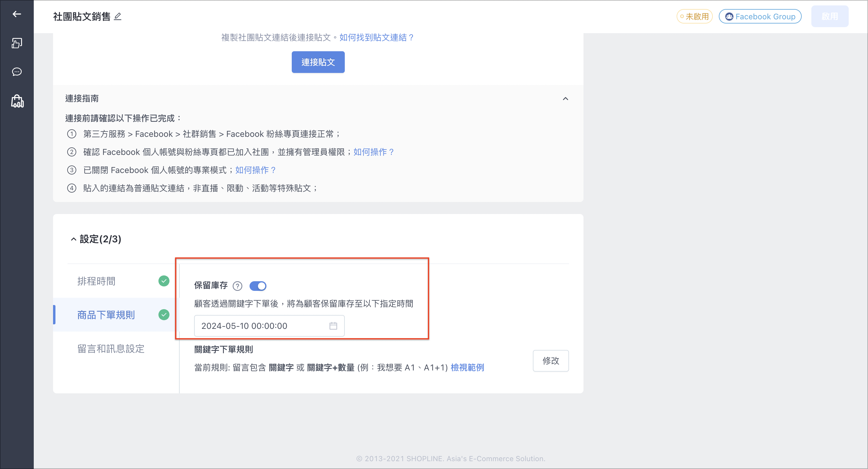Click the 連接貼文 button
Screen dimensions: 868x469
(318, 62)
